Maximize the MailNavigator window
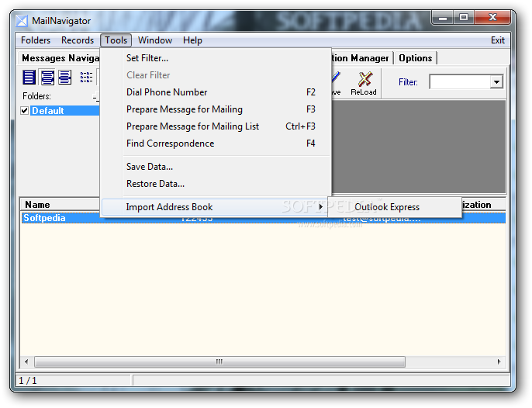 464,18
